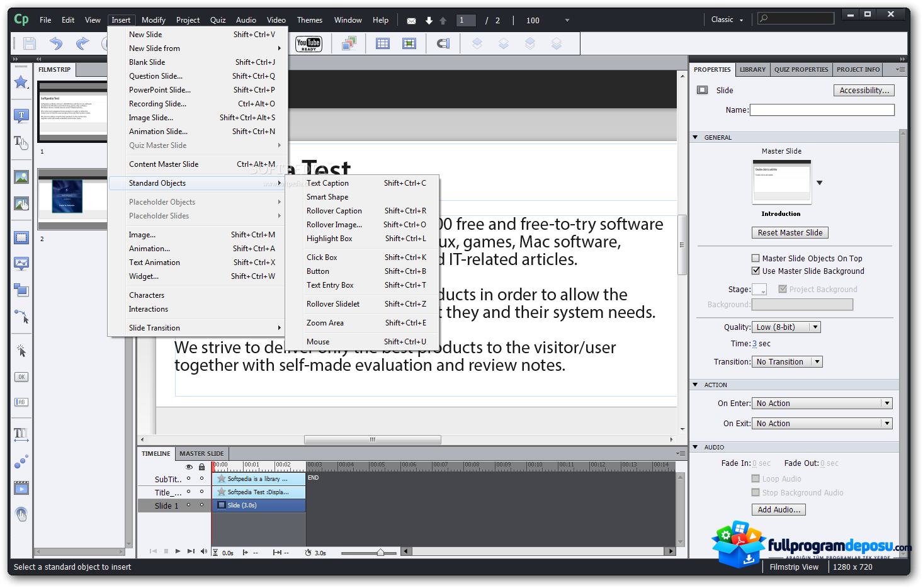Click the Save icon in the toolbar
This screenshot has height=588, width=923.
point(30,43)
